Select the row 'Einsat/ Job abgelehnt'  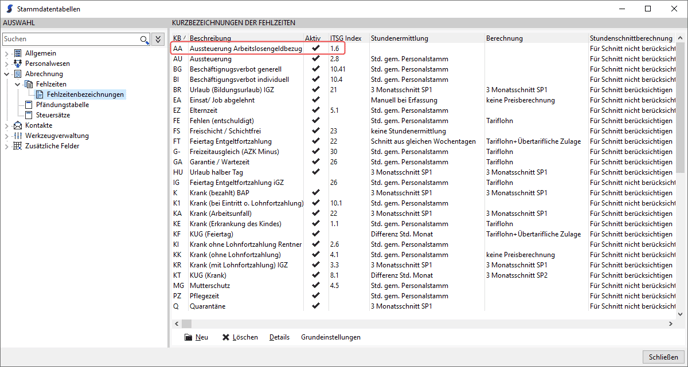tap(423, 100)
